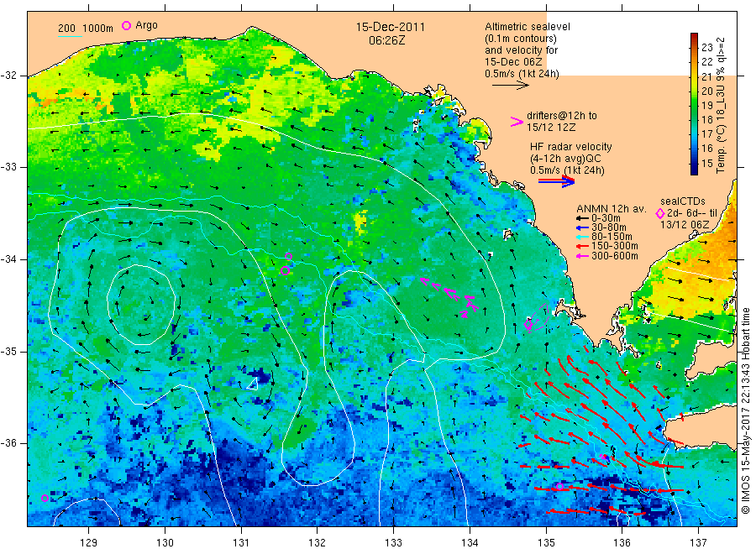The width and height of the screenshot is (756, 554).
Task: Click the white triangle marker near 131°E 35.4°S
Action: 253,384
